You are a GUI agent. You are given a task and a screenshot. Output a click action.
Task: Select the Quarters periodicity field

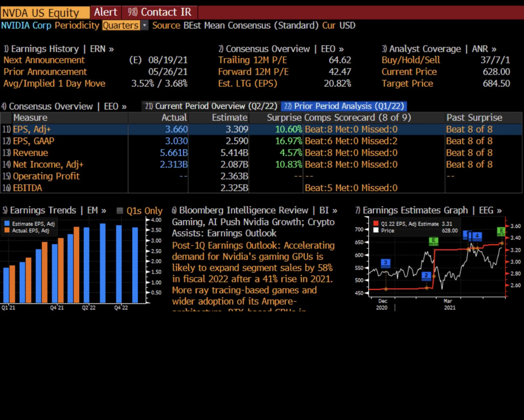[x=121, y=25]
